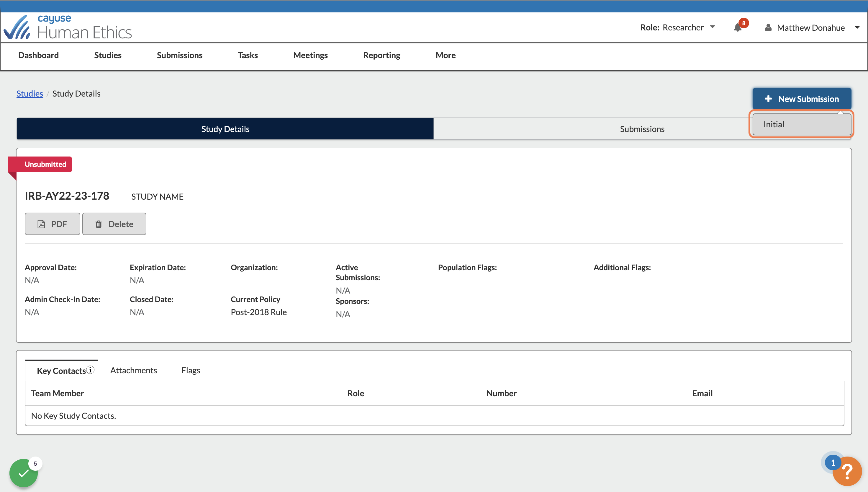Expand the Role Researcher dropdown arrow
Image resolution: width=868 pixels, height=492 pixels.
click(713, 27)
